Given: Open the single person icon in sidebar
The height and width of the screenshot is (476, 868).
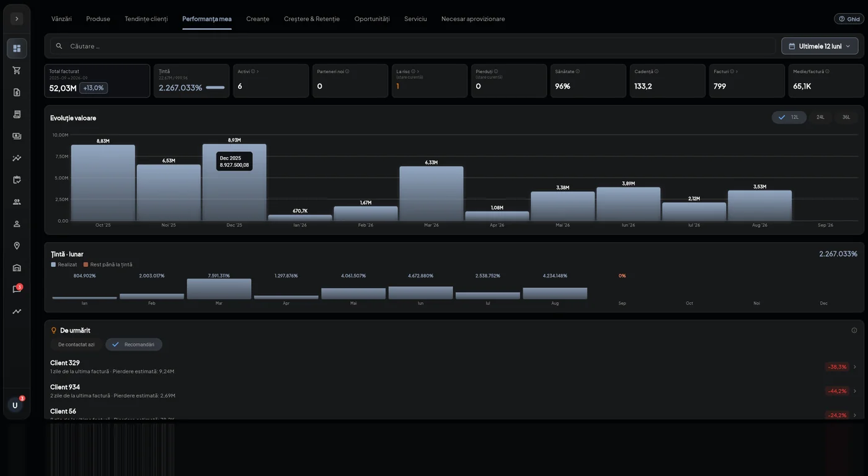Looking at the screenshot, I should coord(17,223).
